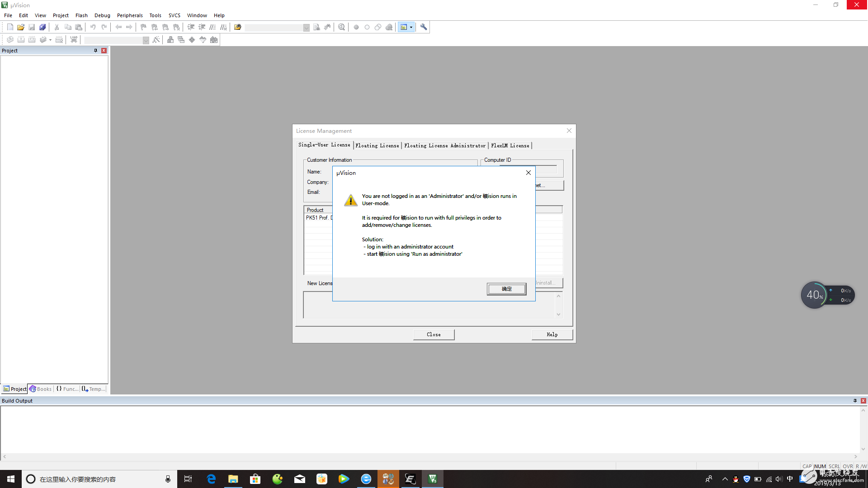The image size is (868, 488).
Task: Open the Peripherals menu
Action: tap(130, 15)
